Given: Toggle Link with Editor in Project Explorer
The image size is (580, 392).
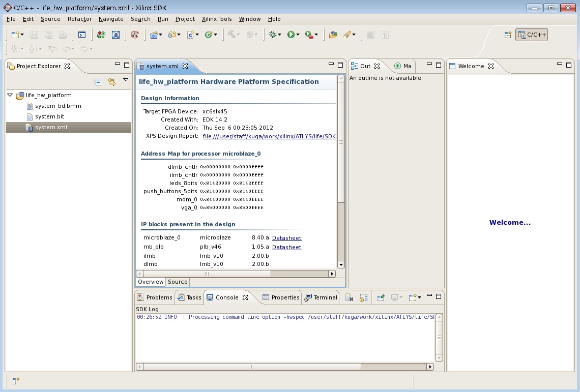Looking at the screenshot, I should [112, 82].
